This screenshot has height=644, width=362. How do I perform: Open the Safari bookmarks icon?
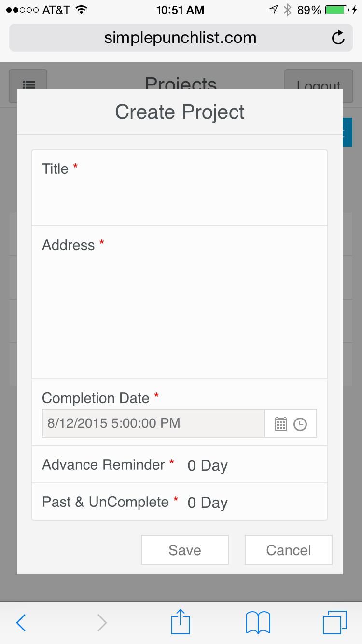pyautogui.click(x=258, y=622)
